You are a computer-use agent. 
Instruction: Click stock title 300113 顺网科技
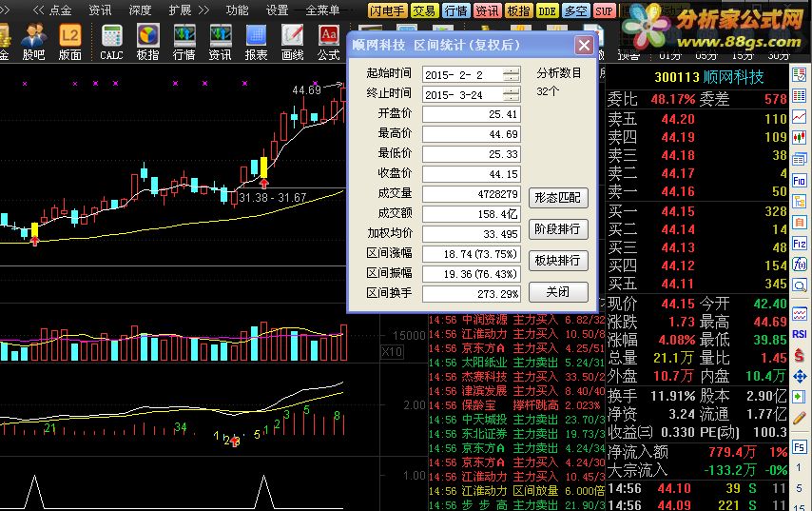pyautogui.click(x=709, y=77)
